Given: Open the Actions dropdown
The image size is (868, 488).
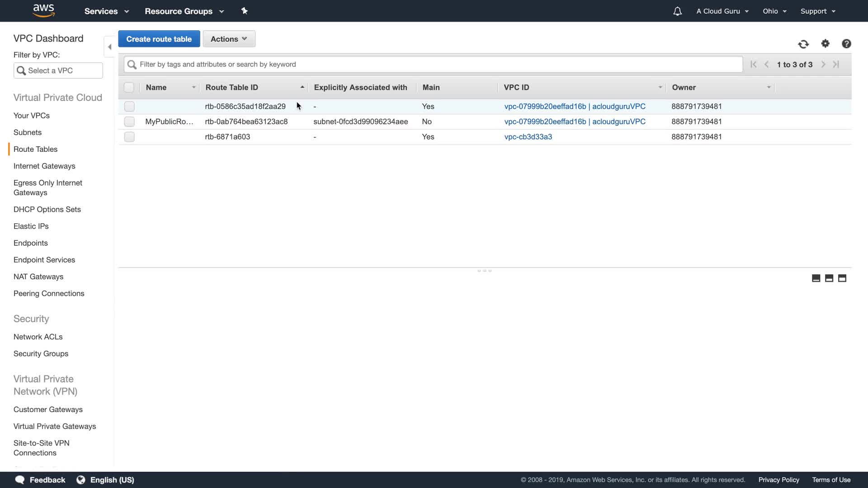Looking at the screenshot, I should (x=229, y=39).
